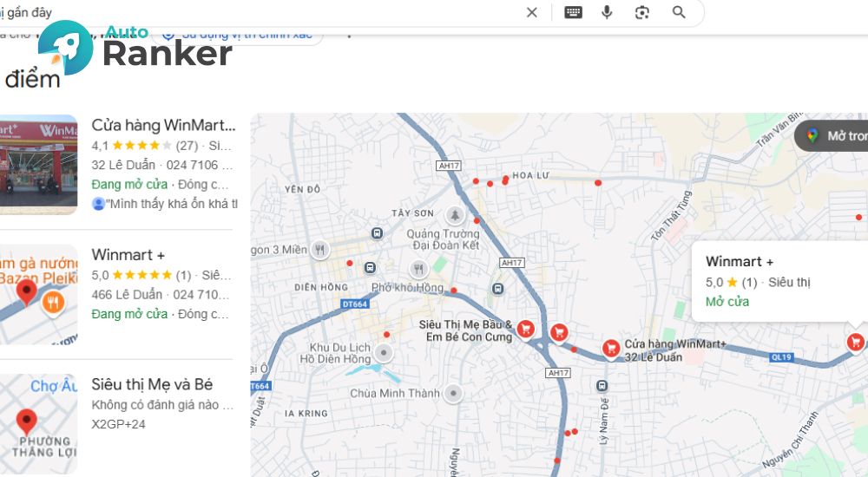The height and width of the screenshot is (477, 868).
Task: Click shopping cart pin beside Siêu Thị Mẹ Bầu
Action: point(526,330)
